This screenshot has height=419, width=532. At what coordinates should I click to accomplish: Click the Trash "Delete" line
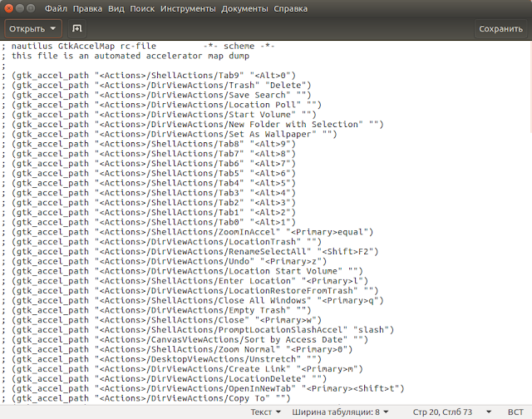pyautogui.click(x=156, y=85)
